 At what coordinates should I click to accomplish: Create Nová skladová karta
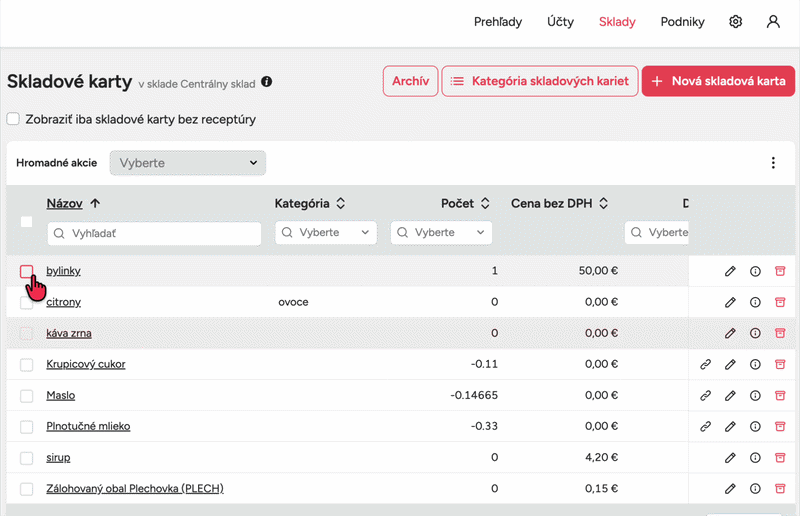click(x=718, y=81)
